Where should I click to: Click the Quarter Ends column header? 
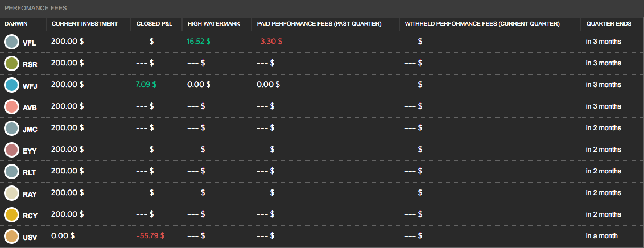coord(609,23)
